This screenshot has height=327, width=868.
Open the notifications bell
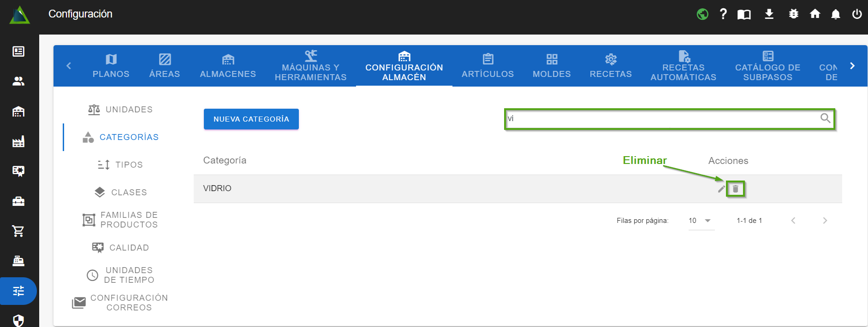pyautogui.click(x=835, y=14)
